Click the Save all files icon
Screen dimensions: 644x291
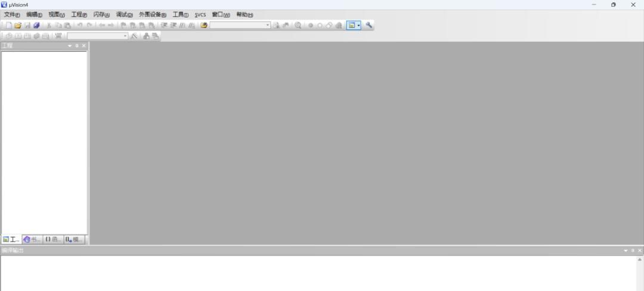(36, 26)
